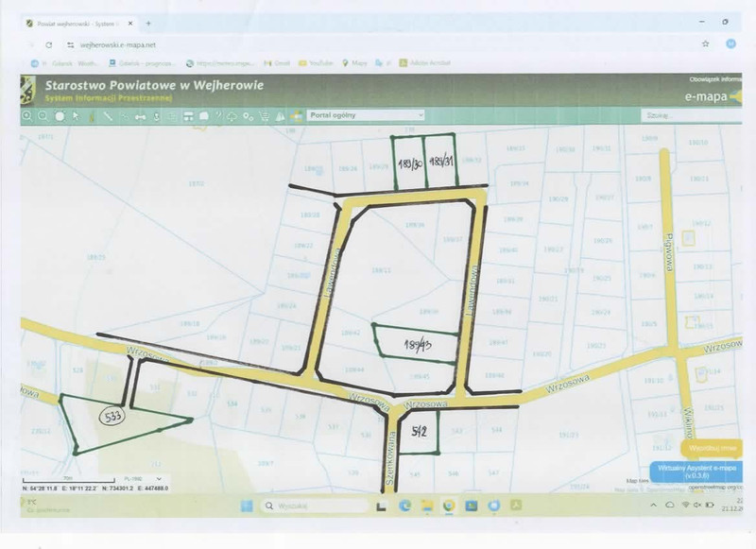
Task: Open the Windows Start menu
Action: [x=247, y=506]
